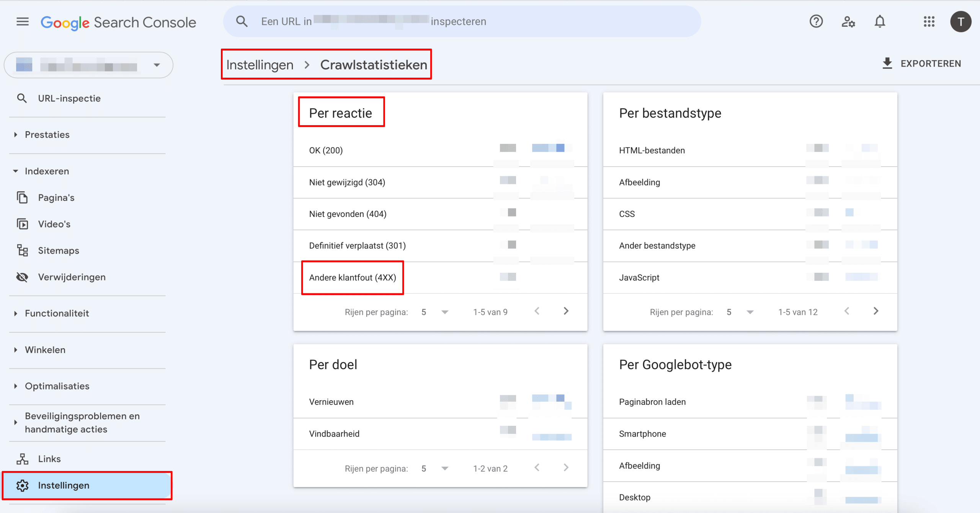Open the Vindbaarheid row
The width and height of the screenshot is (980, 513).
point(440,434)
